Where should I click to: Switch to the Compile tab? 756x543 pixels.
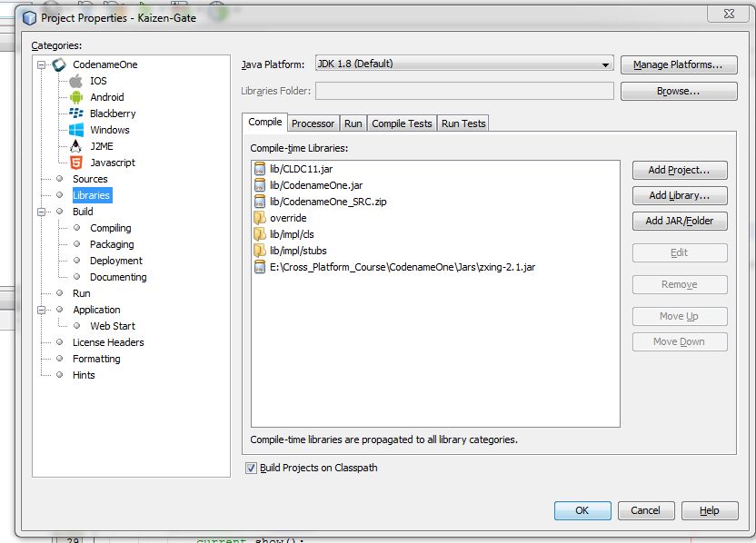(x=264, y=122)
